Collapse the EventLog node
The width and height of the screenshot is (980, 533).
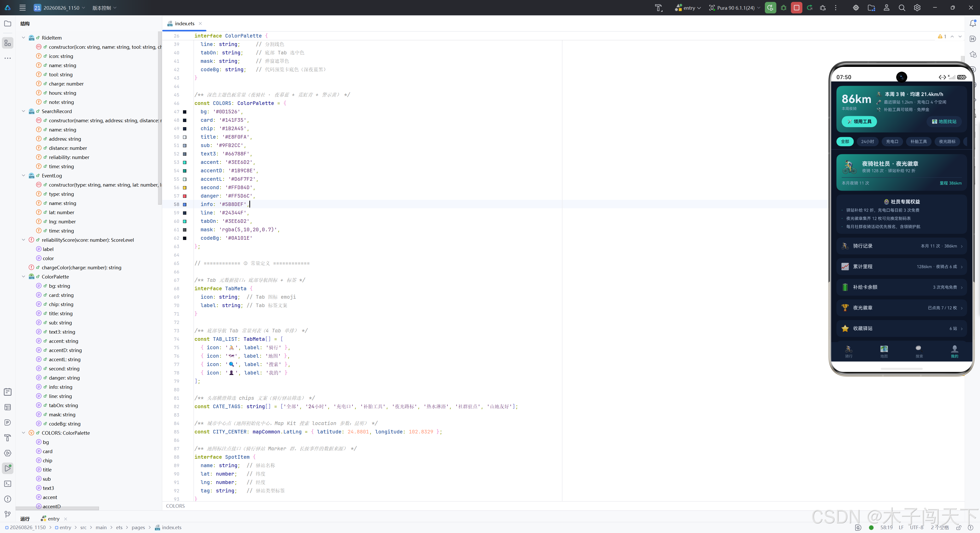coord(23,175)
